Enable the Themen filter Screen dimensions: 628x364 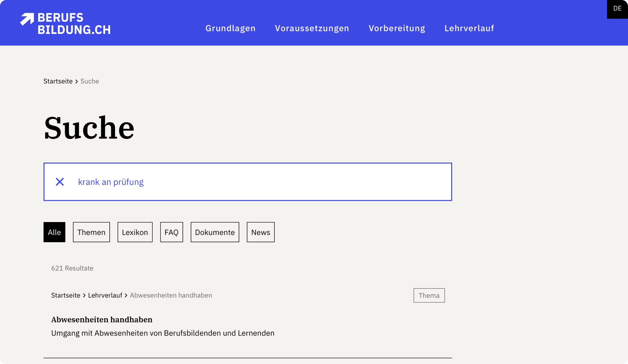pyautogui.click(x=91, y=232)
